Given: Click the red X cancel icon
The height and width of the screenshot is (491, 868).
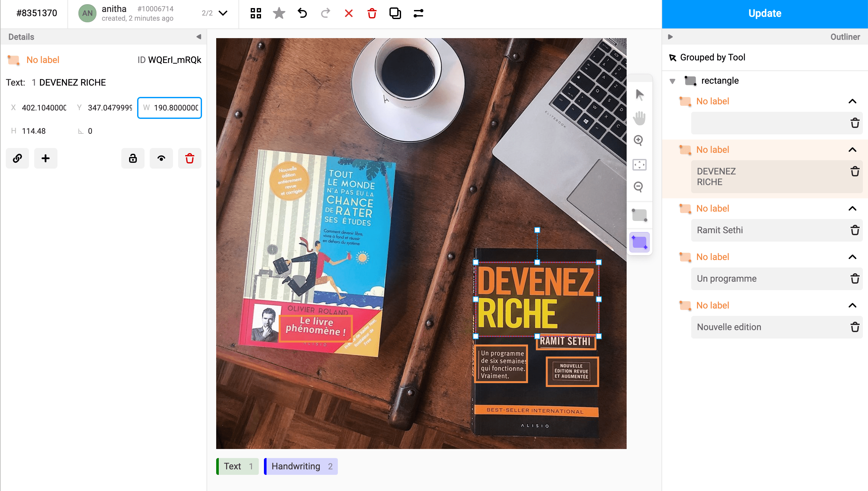Looking at the screenshot, I should 348,13.
